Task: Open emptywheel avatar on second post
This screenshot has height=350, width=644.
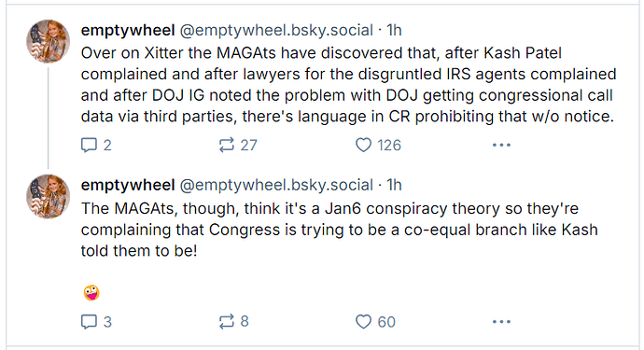Action: tap(48, 196)
